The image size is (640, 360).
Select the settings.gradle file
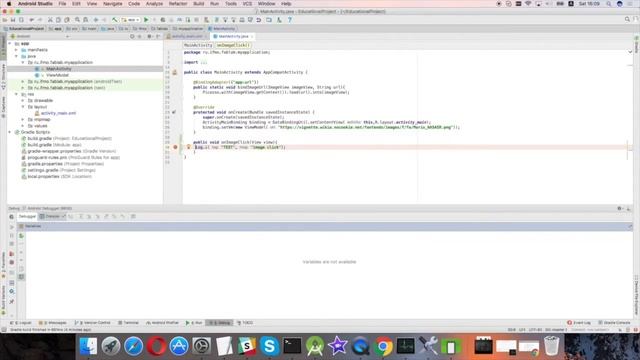click(43, 170)
